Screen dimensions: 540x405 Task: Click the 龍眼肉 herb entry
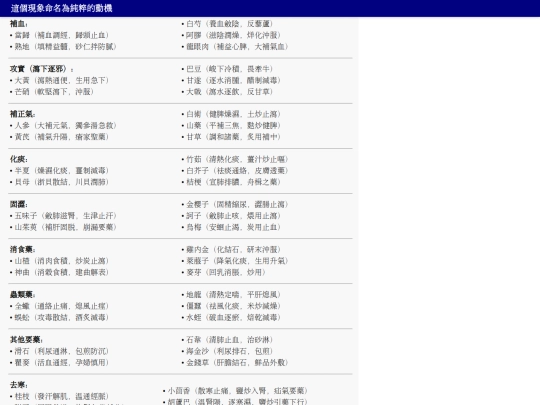235,46
